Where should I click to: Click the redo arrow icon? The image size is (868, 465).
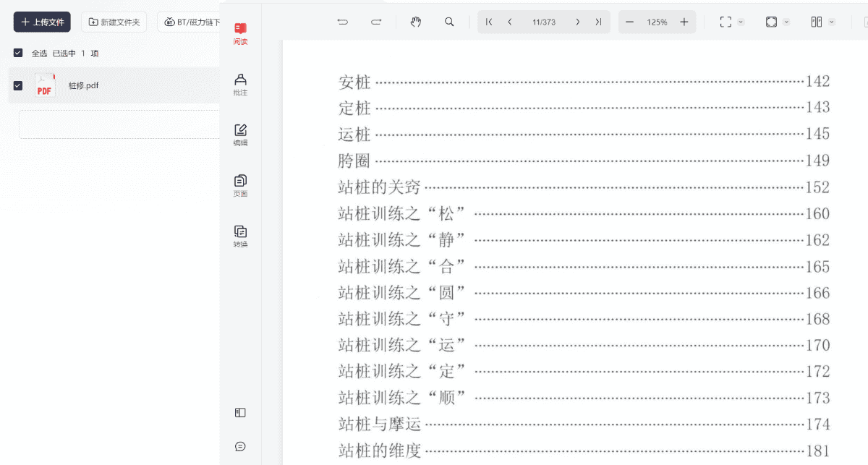(376, 22)
